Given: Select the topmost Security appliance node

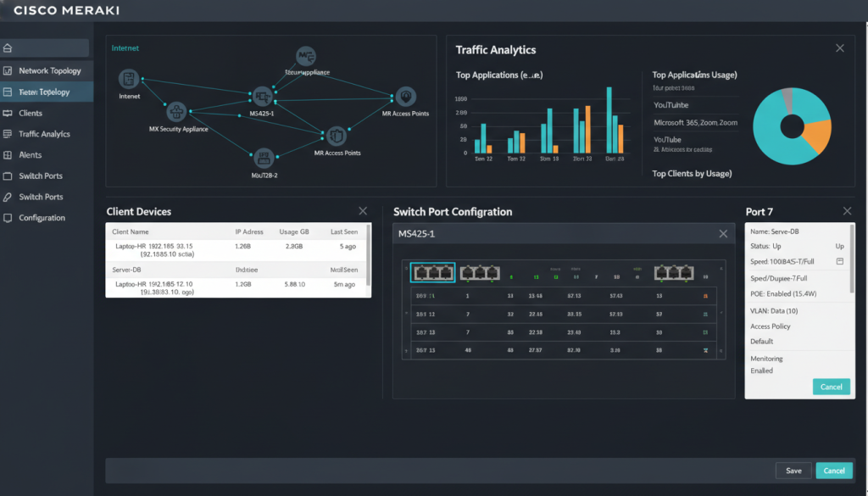Looking at the screenshot, I should 305,56.
